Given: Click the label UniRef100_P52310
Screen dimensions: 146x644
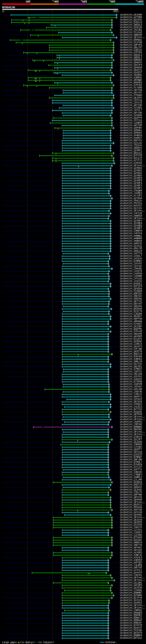Looking at the screenshot, I should click(131, 203).
